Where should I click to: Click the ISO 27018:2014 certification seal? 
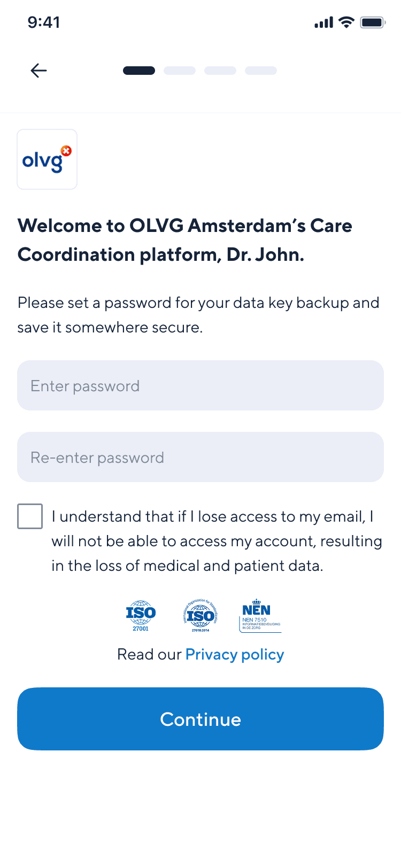click(x=199, y=615)
